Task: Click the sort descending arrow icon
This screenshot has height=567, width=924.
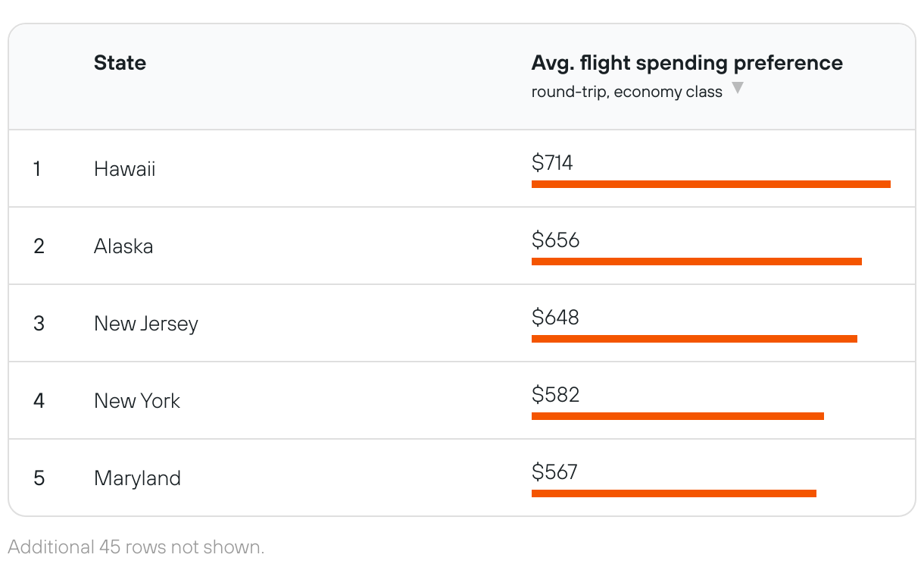Action: 737,89
